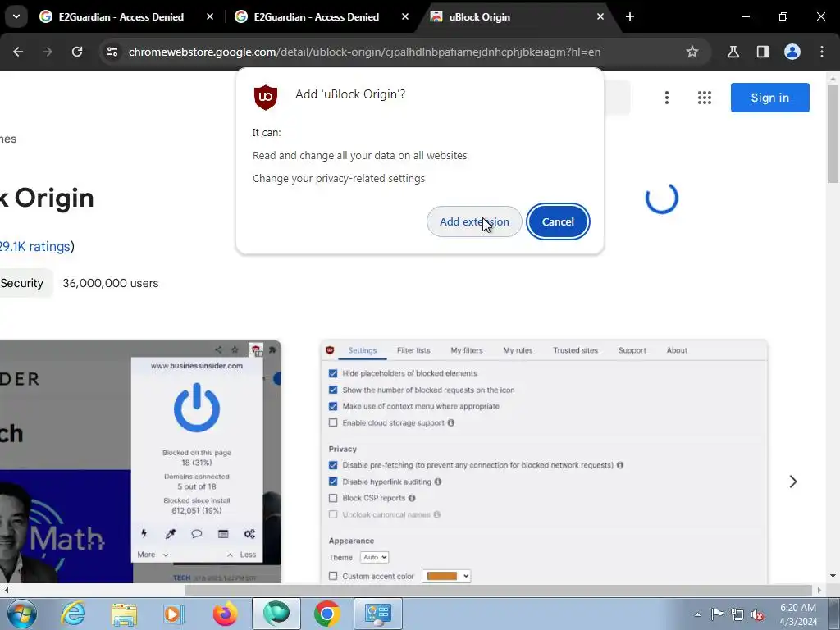Open the tab search dropdown arrow
This screenshot has width=840, height=630.
point(16,16)
